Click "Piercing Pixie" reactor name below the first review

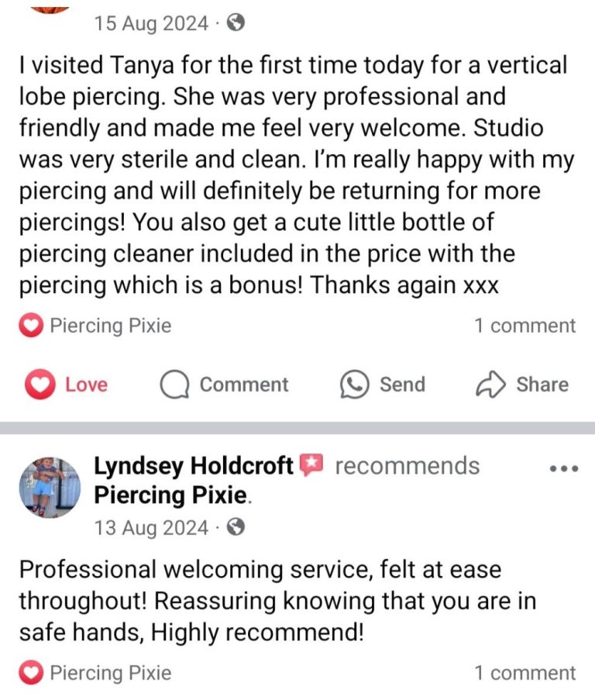tap(110, 326)
